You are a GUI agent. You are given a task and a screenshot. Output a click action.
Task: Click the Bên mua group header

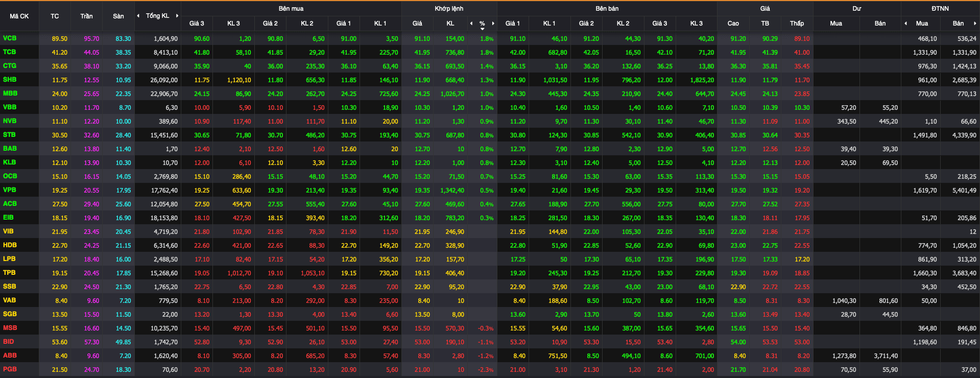click(291, 9)
